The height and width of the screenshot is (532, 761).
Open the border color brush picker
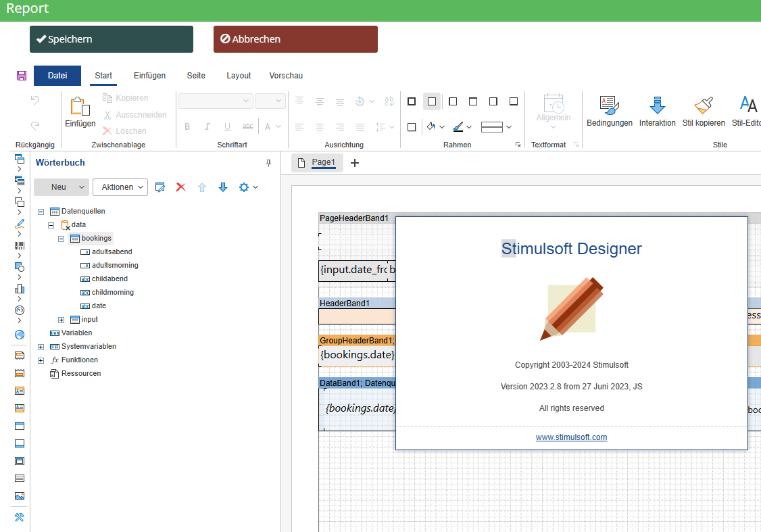point(462,126)
